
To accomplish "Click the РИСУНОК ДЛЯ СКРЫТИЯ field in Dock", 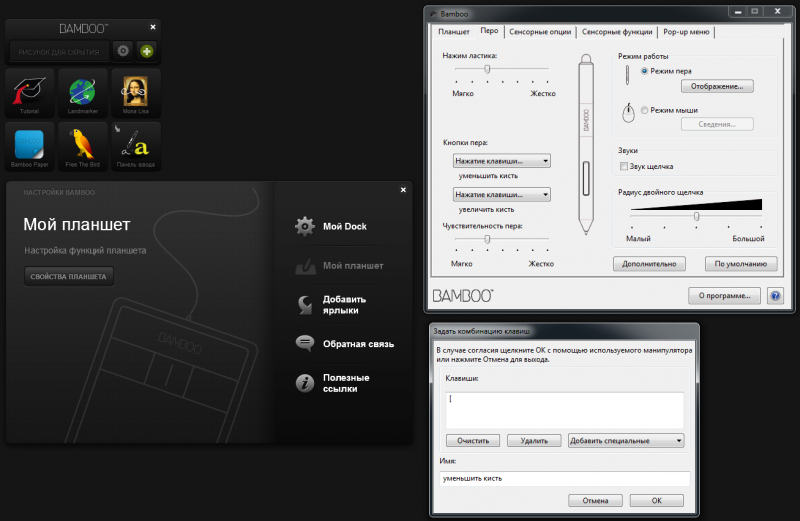I will [59, 51].
